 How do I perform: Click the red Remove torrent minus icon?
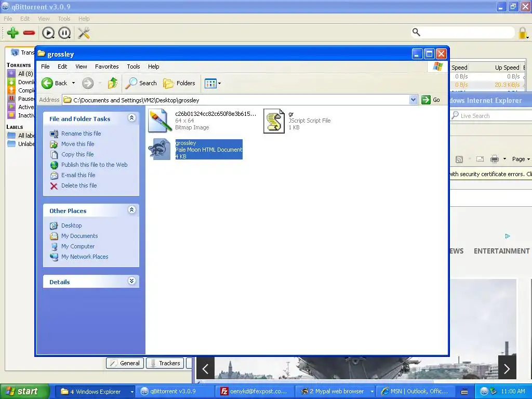[x=29, y=33]
